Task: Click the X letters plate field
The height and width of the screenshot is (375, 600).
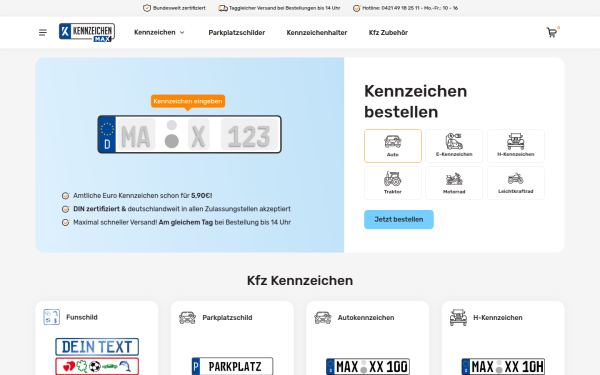Action: tap(199, 134)
